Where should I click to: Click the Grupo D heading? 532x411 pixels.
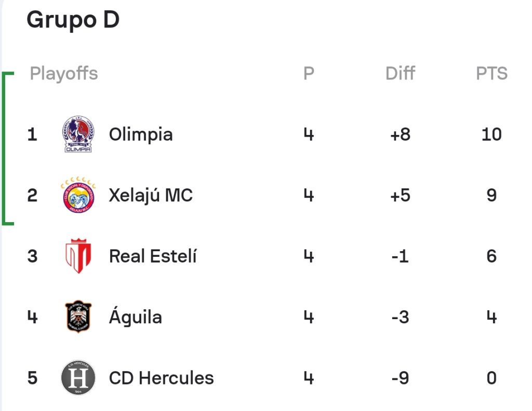(x=73, y=20)
